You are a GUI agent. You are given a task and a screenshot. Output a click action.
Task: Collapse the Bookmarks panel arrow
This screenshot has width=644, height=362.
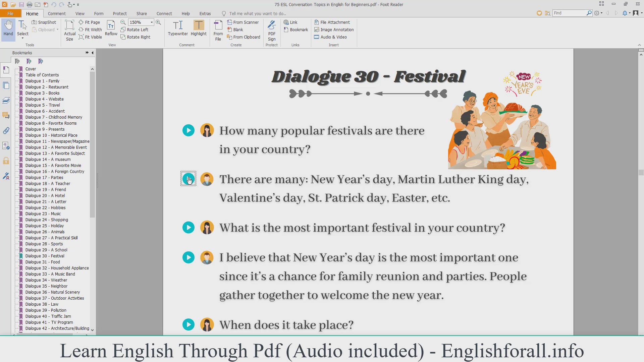(x=93, y=53)
